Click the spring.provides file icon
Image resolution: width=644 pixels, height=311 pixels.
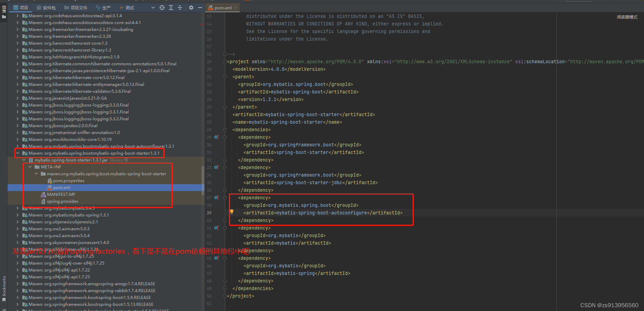(x=43, y=201)
